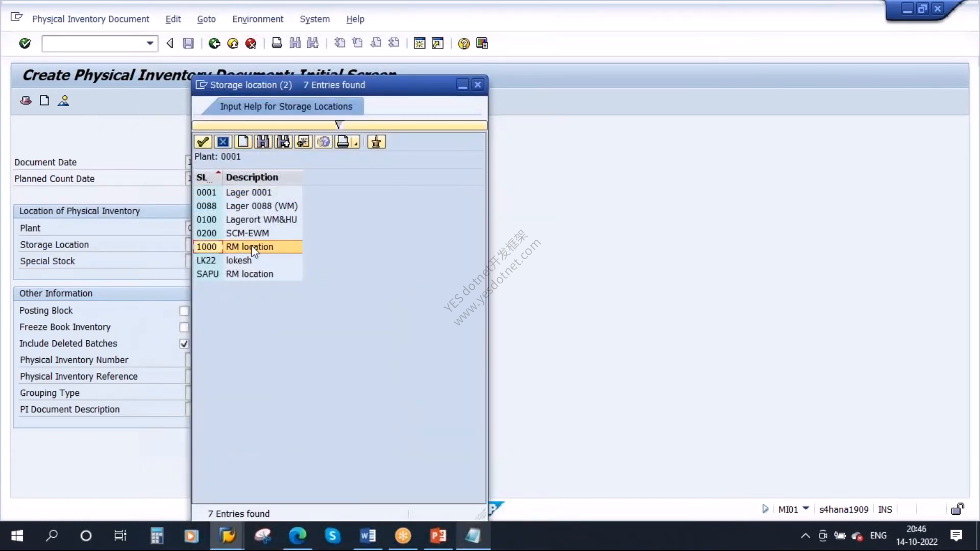Viewport: 980px width, 551px height.
Task: Select storage location 0088 Lager 0088 (WM)
Action: pos(248,206)
